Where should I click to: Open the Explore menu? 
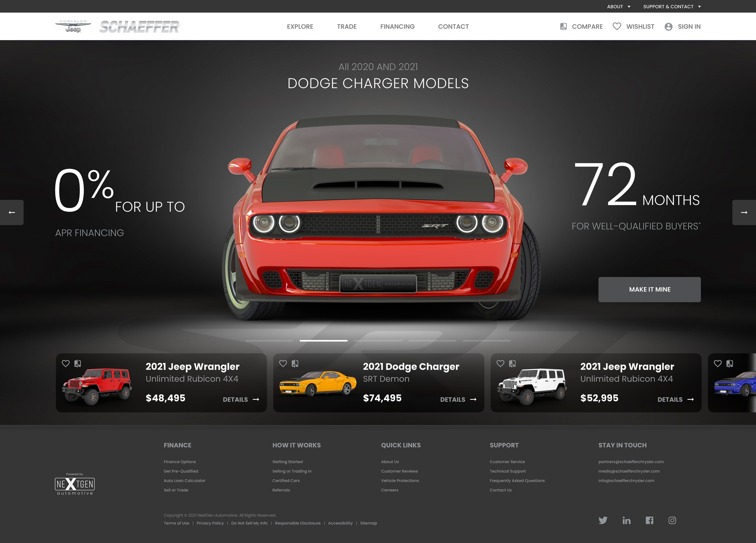300,27
